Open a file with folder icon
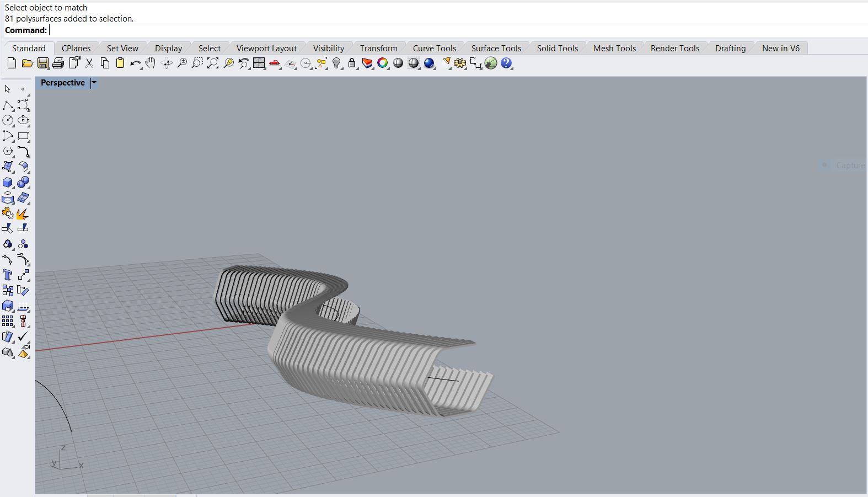Viewport: 868px width, 497px height. 27,63
